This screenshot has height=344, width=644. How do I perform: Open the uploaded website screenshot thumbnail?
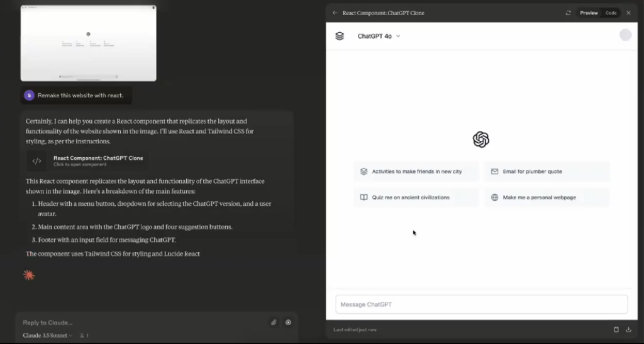tap(88, 43)
